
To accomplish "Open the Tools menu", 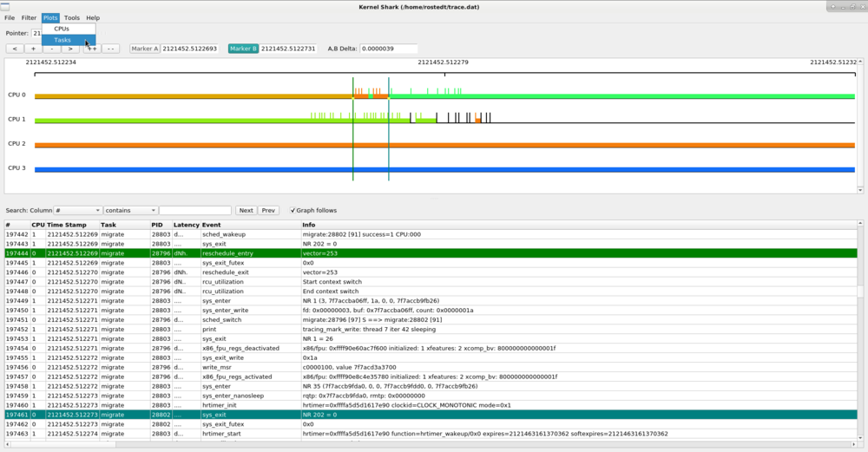I will (x=71, y=17).
